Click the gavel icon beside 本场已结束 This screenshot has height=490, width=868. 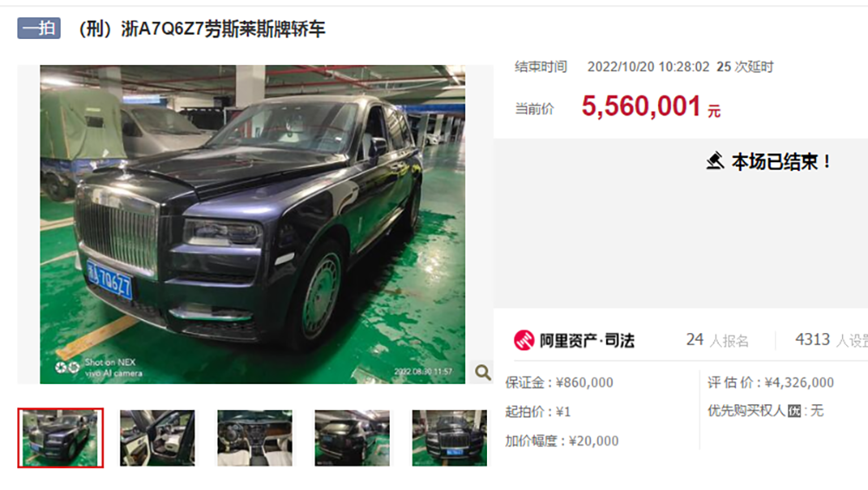coord(715,161)
